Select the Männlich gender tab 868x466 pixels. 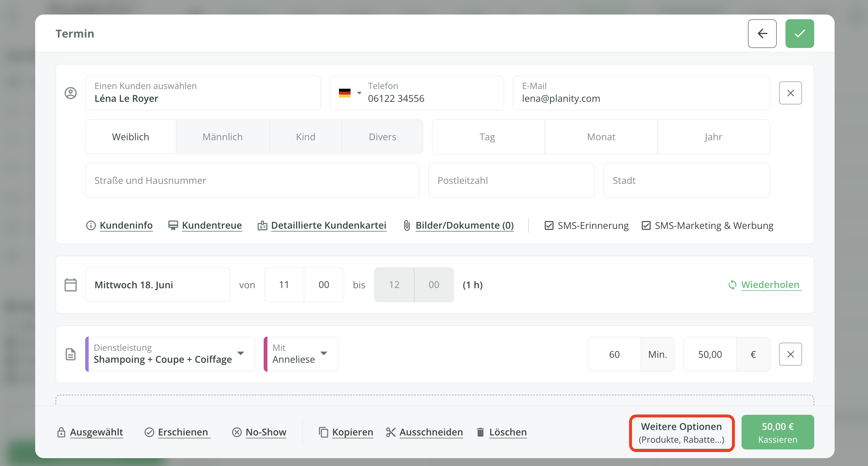[x=222, y=136]
